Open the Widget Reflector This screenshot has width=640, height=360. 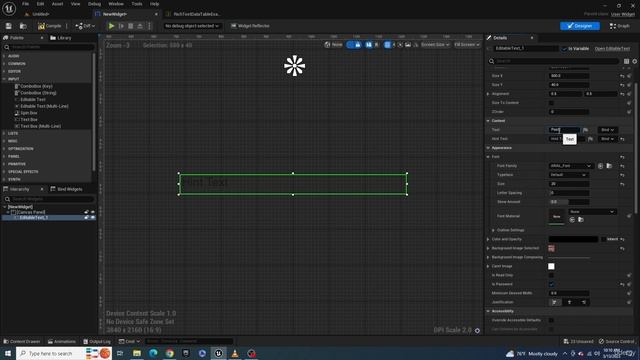click(x=250, y=26)
